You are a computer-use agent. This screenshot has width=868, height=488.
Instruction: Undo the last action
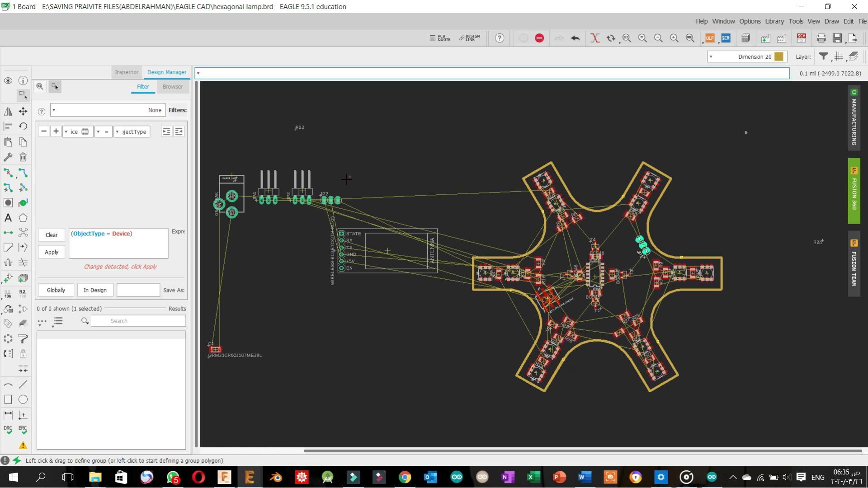575,38
